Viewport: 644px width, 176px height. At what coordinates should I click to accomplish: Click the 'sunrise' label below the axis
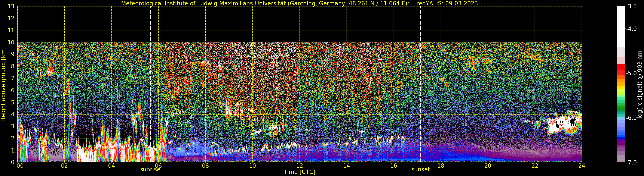click(x=150, y=170)
